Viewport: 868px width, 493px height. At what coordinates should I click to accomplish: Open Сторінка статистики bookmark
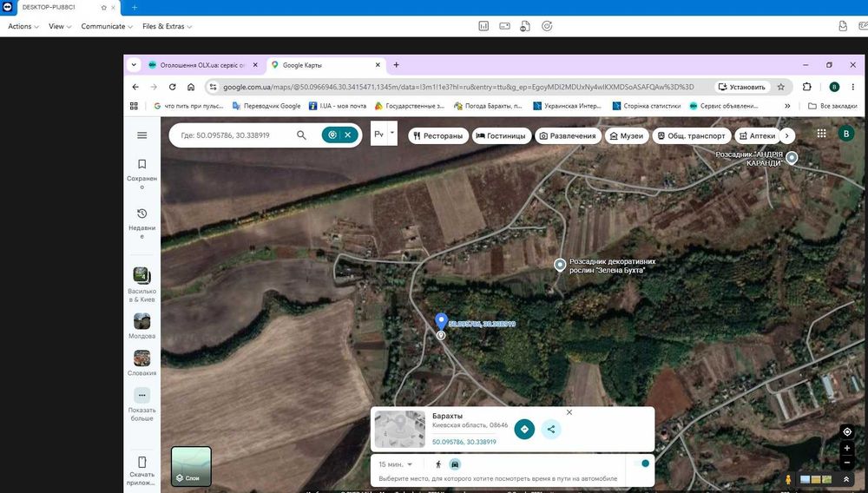pos(646,106)
